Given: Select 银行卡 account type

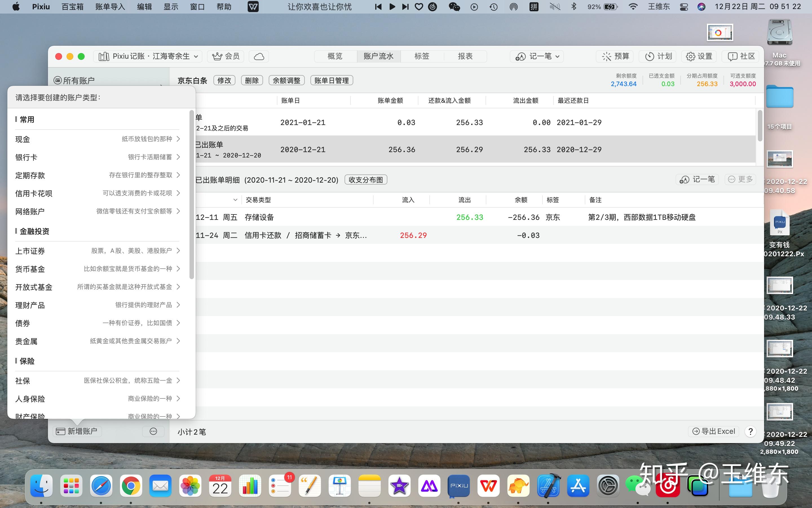Looking at the screenshot, I should tap(98, 157).
